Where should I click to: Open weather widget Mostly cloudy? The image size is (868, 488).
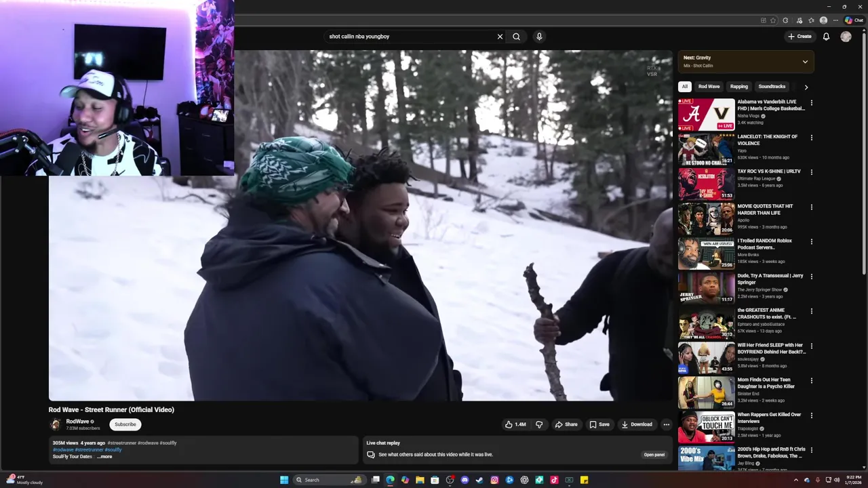(x=25, y=480)
